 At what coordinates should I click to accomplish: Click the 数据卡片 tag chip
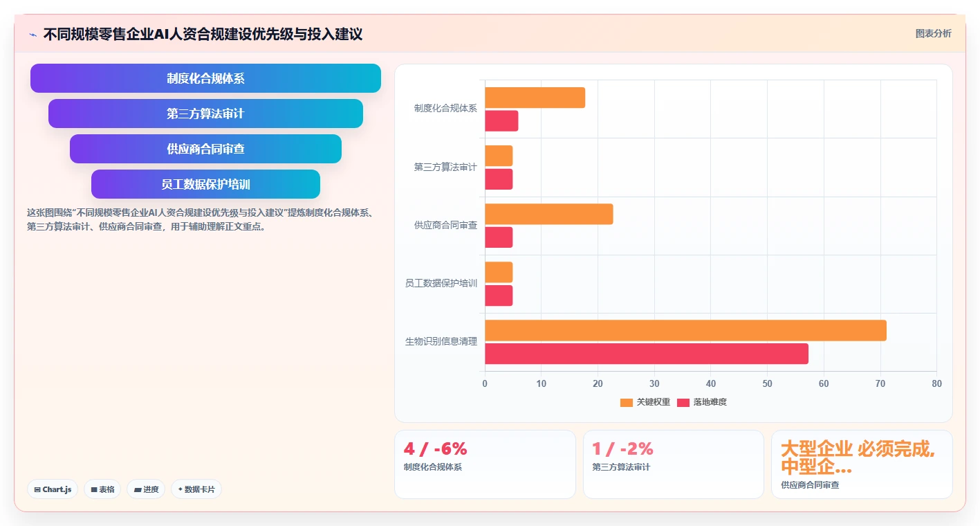point(196,489)
